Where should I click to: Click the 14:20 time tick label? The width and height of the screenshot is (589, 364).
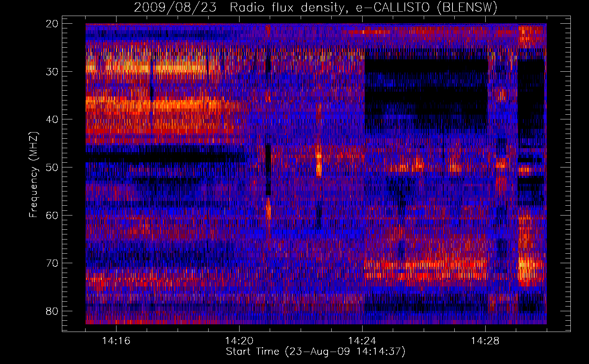239,341
